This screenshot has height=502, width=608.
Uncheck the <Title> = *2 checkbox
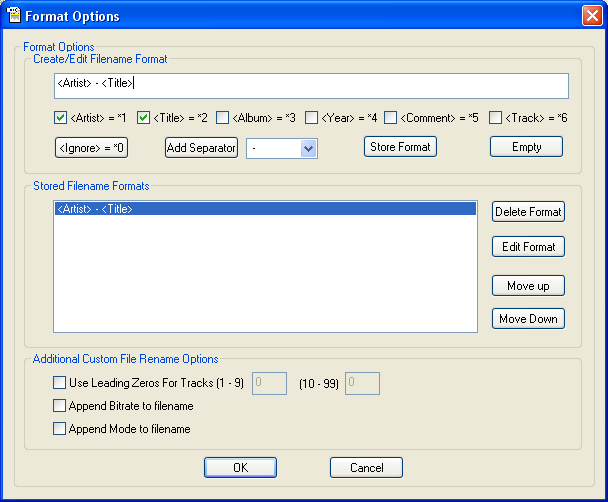point(143,118)
